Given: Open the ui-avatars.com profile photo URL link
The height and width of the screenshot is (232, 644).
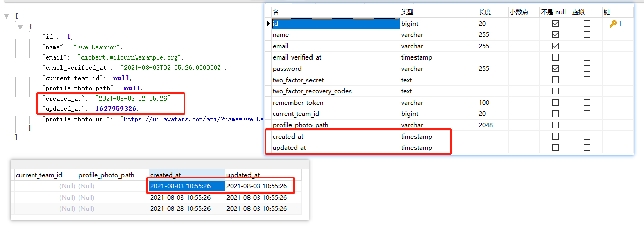Looking at the screenshot, I should tap(194, 119).
